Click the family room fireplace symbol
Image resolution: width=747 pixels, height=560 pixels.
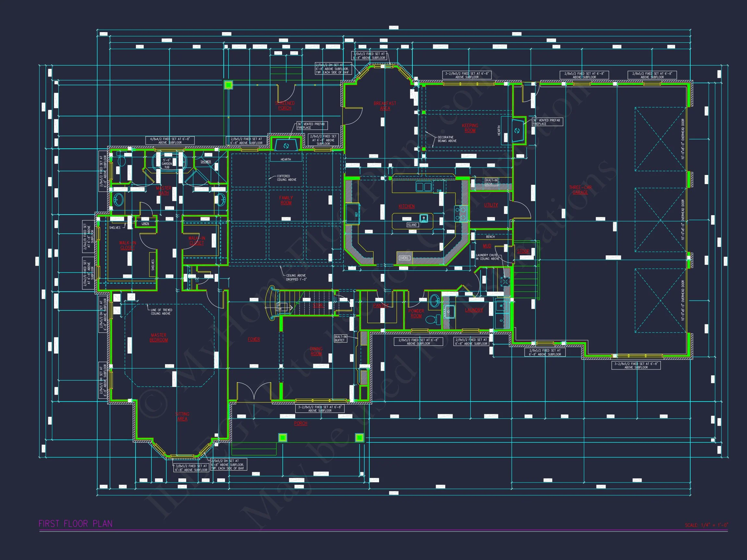286,146
